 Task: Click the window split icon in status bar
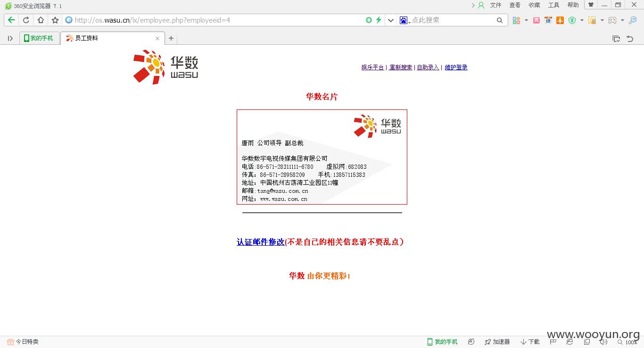click(x=587, y=342)
